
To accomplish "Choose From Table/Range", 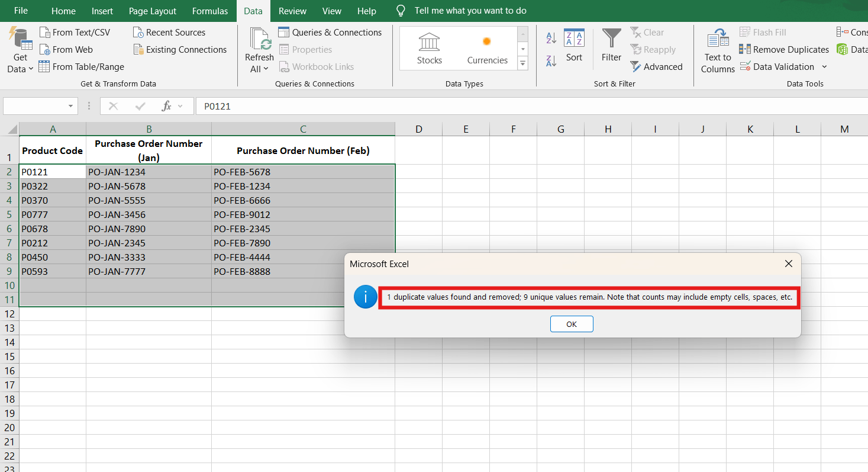I will tap(82, 67).
